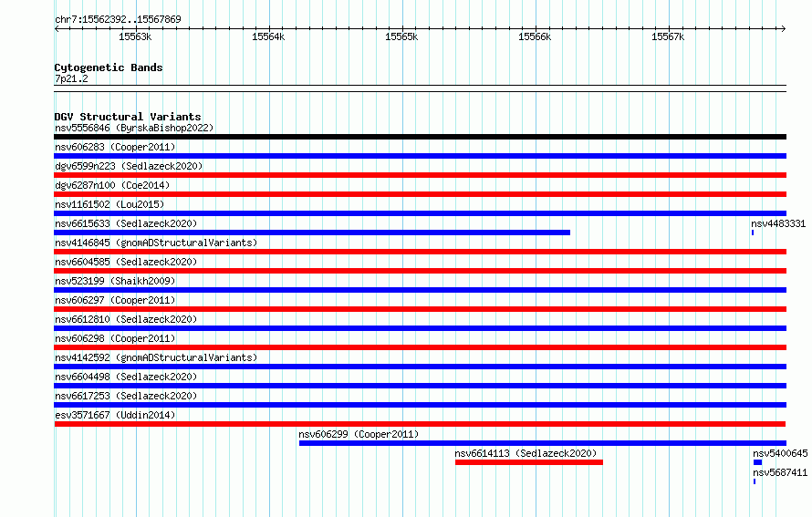Open nsv4142592 (gnomADStructuralVariants) label
This screenshot has height=517, width=812.
tap(156, 357)
